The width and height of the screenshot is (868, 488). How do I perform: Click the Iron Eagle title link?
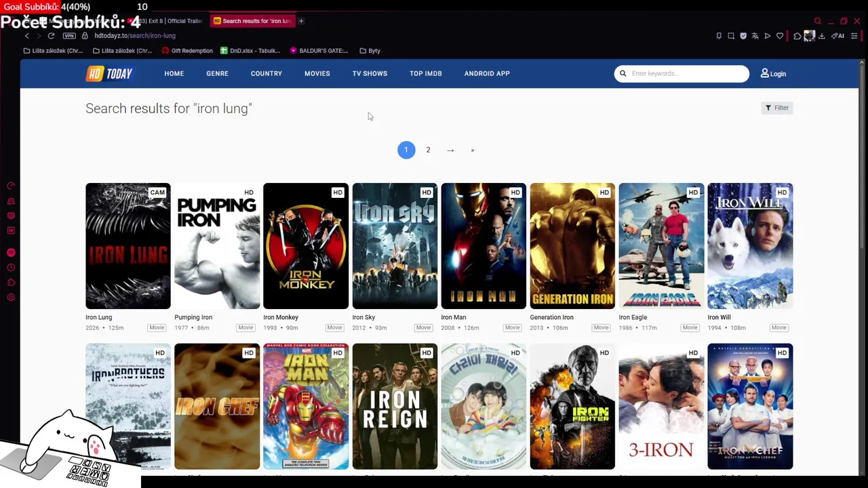click(x=633, y=317)
